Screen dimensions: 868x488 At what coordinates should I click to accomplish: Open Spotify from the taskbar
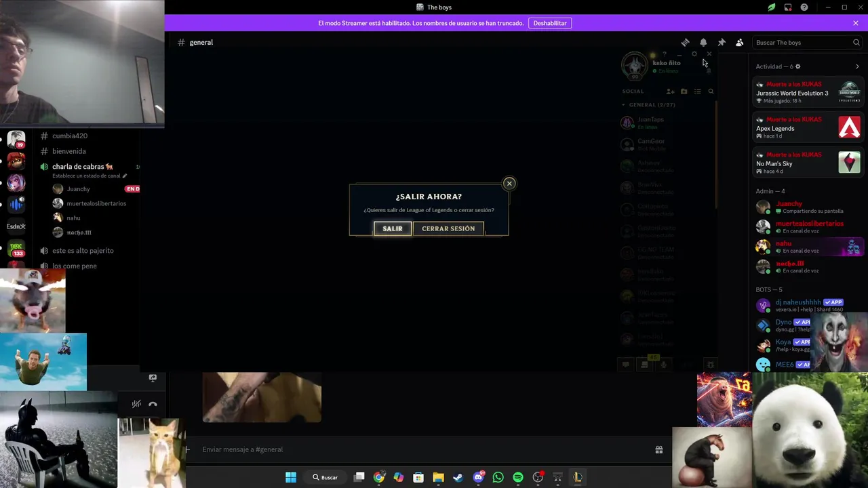point(518,477)
